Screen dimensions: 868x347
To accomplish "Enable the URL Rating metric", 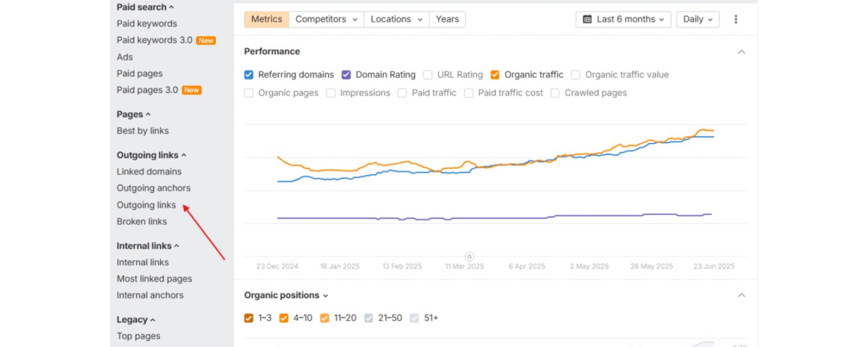I will pyautogui.click(x=428, y=75).
